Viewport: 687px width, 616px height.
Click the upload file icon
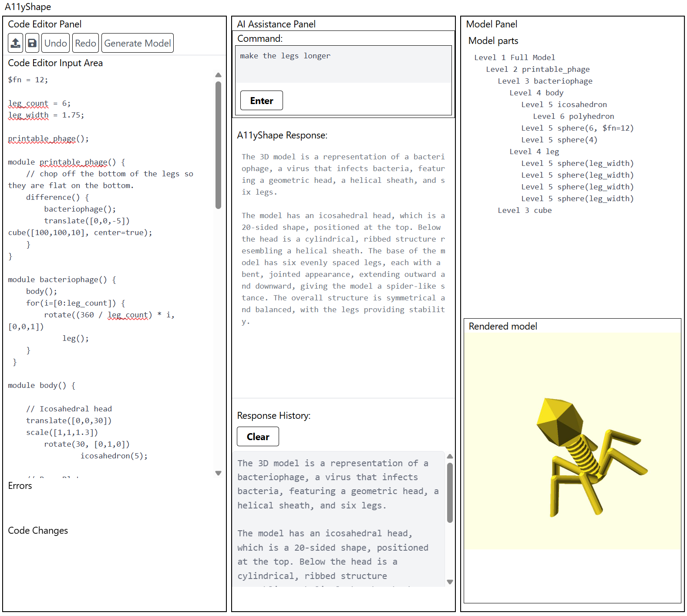point(16,43)
